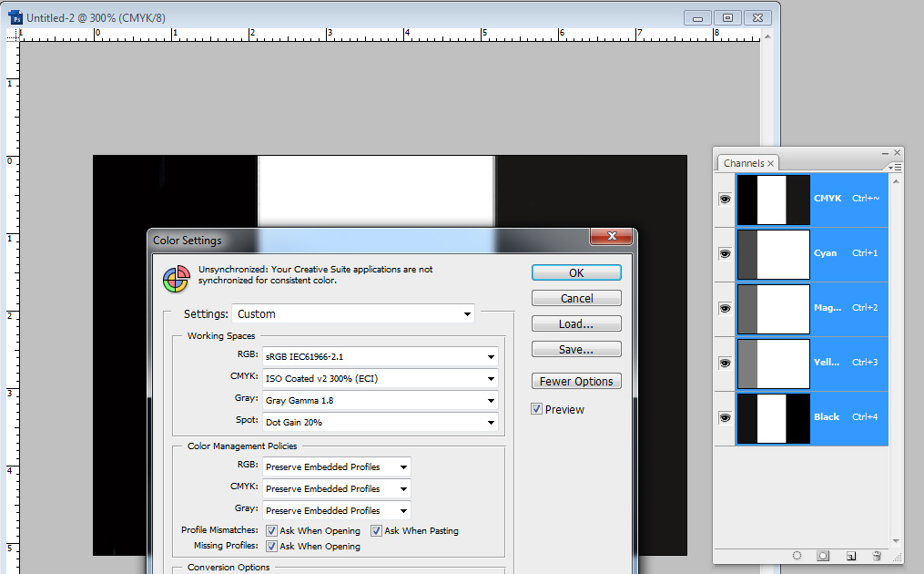Open CMYK color management policy dropdown
The width and height of the screenshot is (924, 574).
pos(337,488)
